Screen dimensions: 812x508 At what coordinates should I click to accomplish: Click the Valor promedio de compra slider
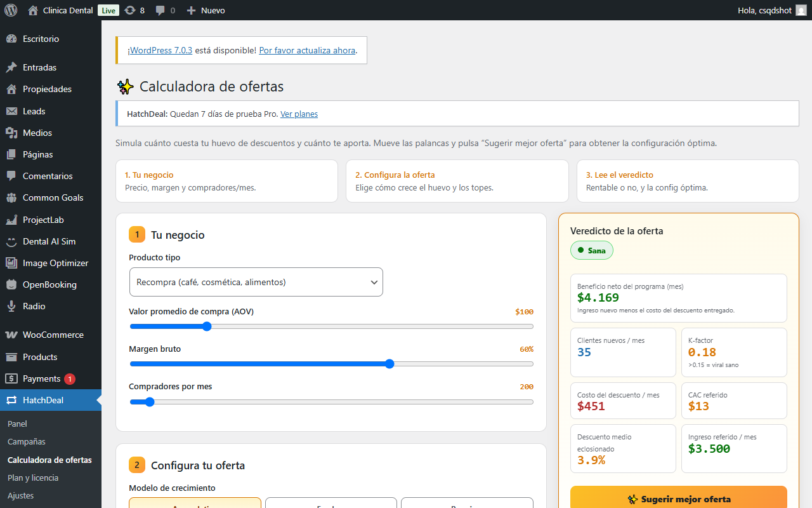[x=331, y=326]
